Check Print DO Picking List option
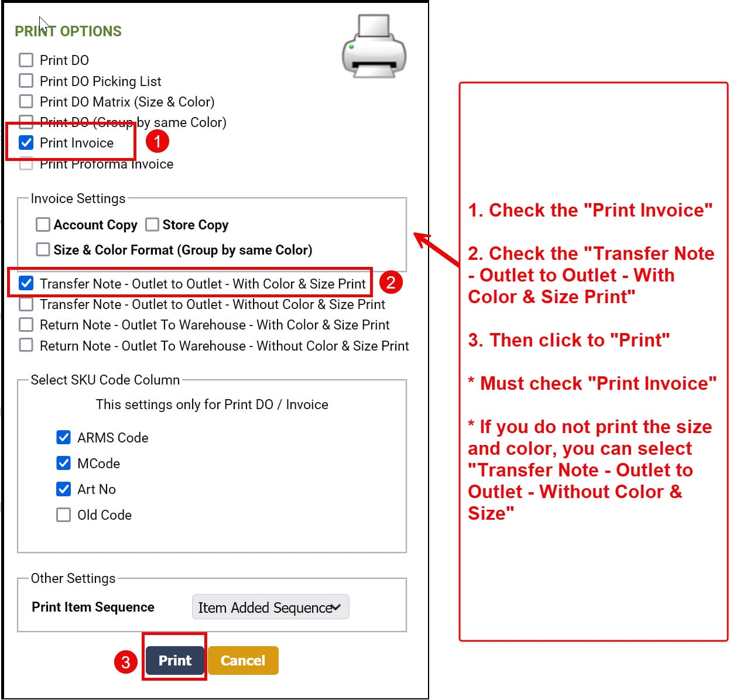 click(26, 80)
